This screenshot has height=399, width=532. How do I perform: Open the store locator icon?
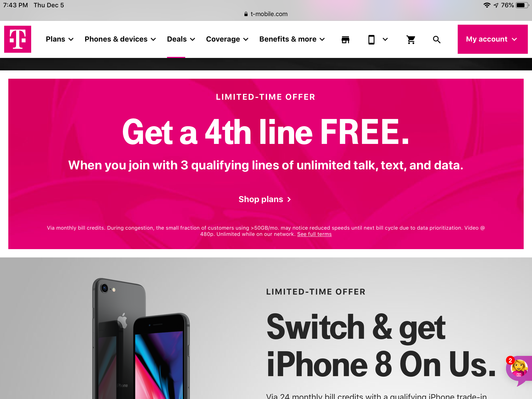[x=345, y=39]
